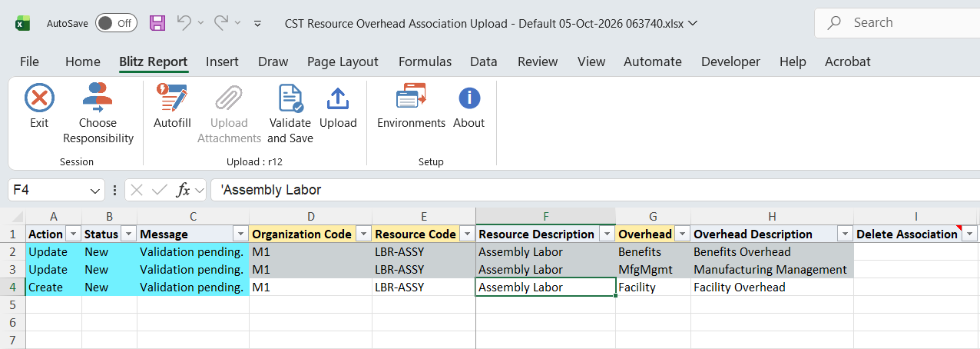
Task: Select the Benefits Overhead cell
Action: point(772,252)
